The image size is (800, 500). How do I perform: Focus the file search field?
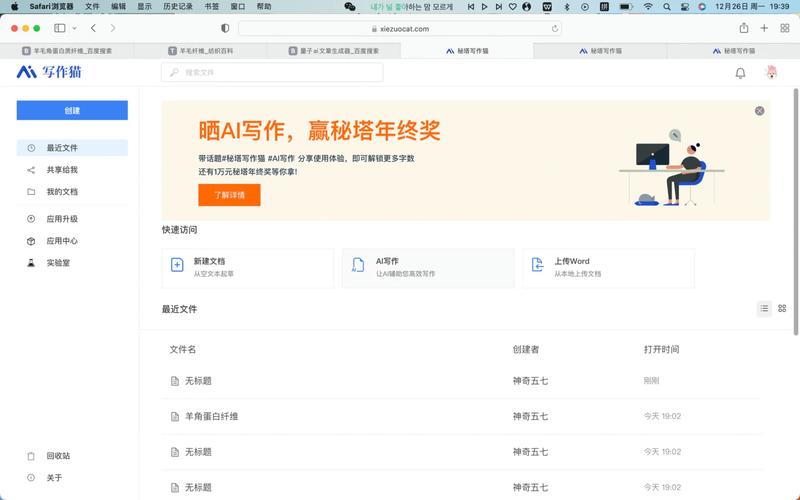click(x=272, y=72)
